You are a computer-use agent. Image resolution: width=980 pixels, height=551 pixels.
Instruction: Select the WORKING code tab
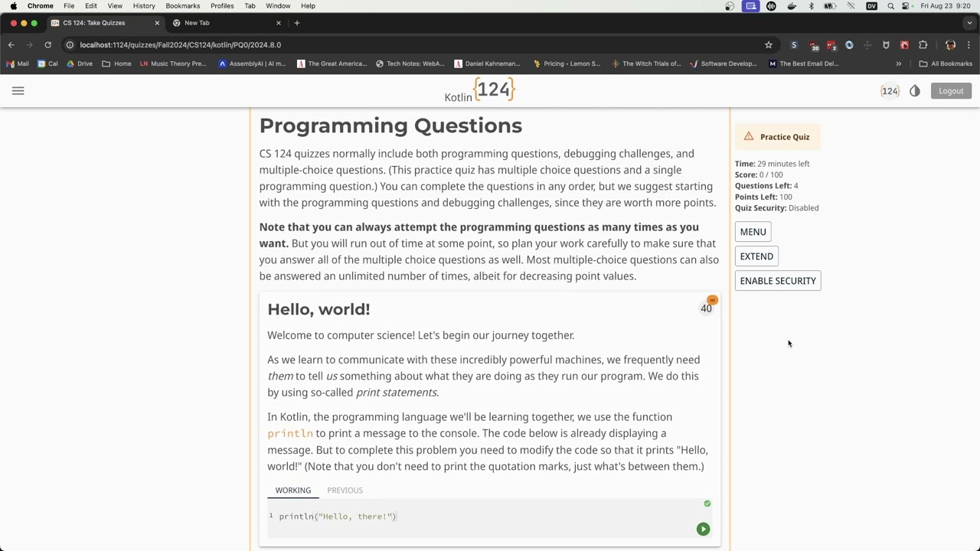pos(293,490)
